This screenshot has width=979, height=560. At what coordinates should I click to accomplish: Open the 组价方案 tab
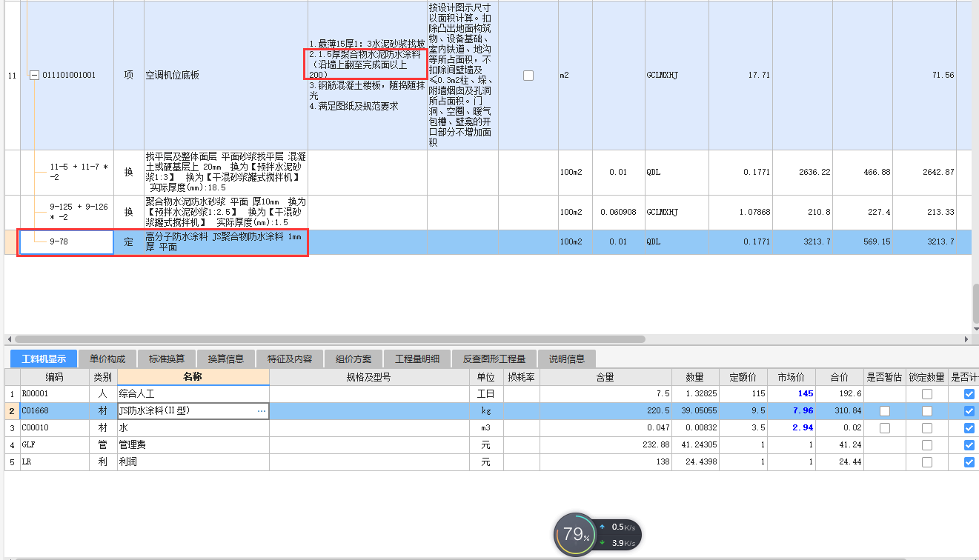[x=353, y=359]
